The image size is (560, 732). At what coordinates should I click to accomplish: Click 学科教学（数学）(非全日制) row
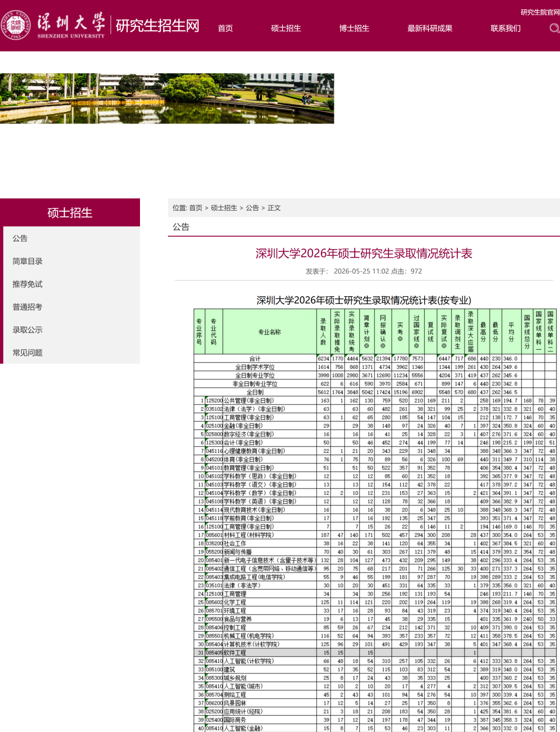point(375,493)
